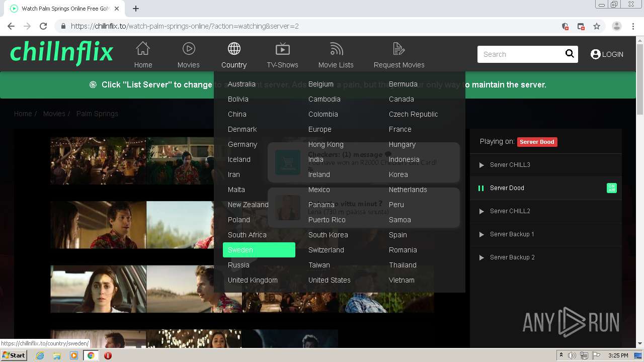Open Chrome menu three dots

pos(633,26)
